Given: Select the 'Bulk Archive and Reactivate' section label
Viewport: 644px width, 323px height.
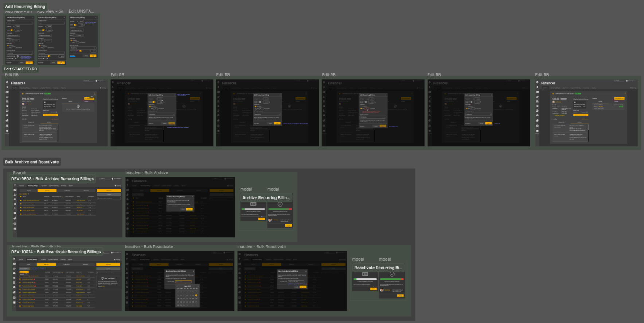Looking at the screenshot, I should (x=32, y=162).
